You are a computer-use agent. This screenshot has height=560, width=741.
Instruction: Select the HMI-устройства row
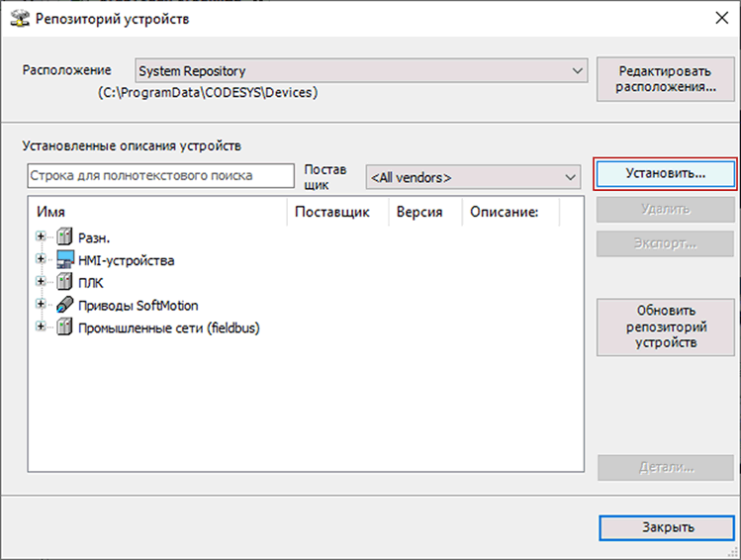(127, 260)
